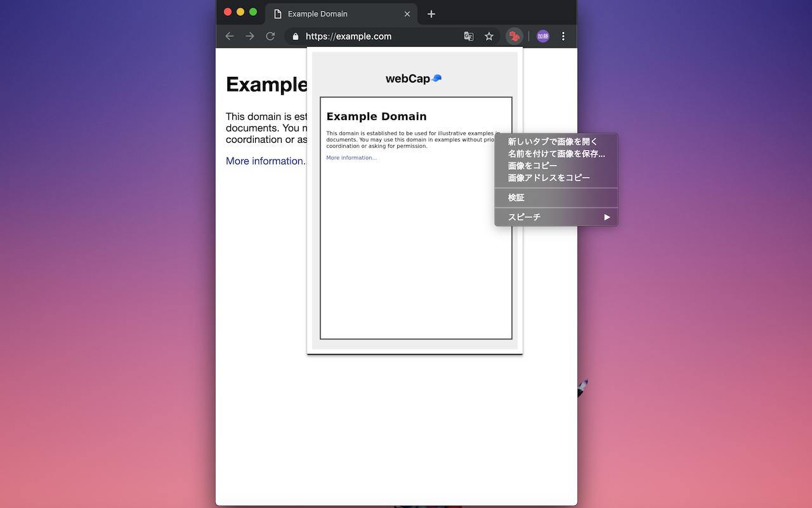This screenshot has width=812, height=508.
Task: Open the purple profile avatar
Action: point(542,36)
